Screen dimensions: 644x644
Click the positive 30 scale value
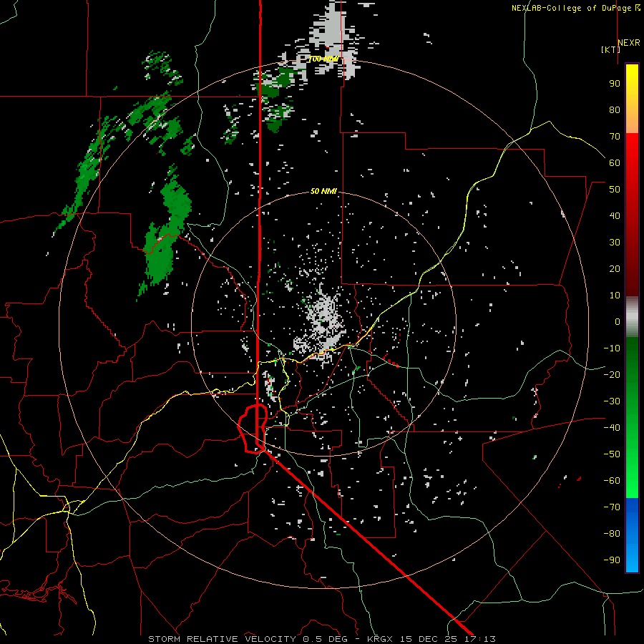[615, 243]
